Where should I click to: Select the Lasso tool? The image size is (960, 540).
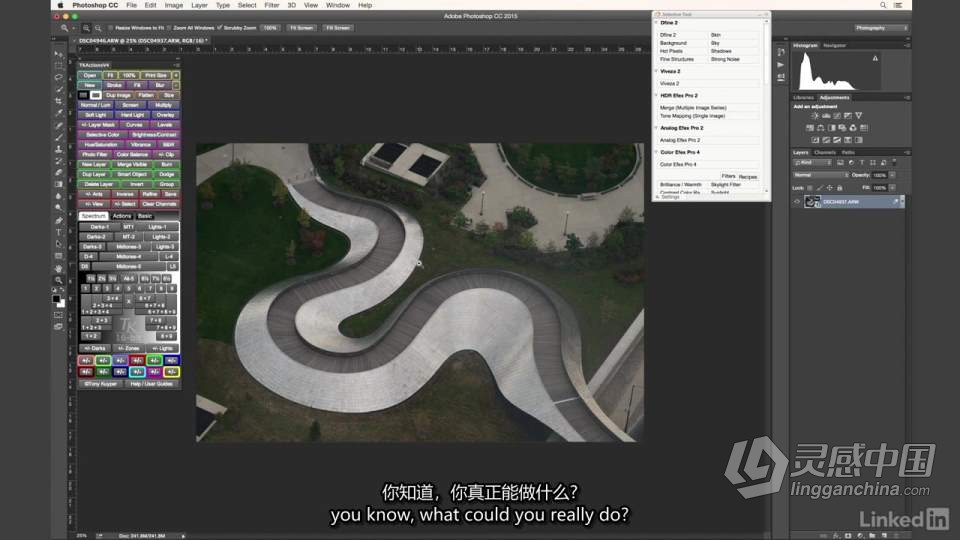(x=59, y=78)
